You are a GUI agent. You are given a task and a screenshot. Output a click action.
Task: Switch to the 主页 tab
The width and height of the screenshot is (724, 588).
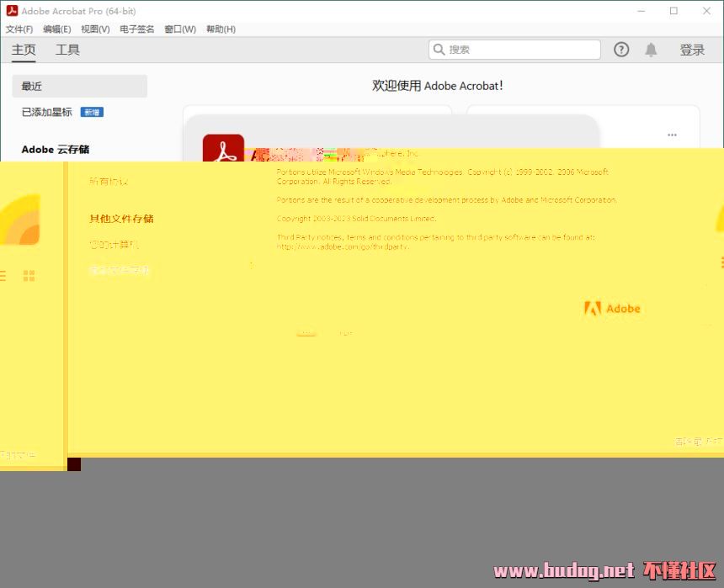(x=24, y=50)
